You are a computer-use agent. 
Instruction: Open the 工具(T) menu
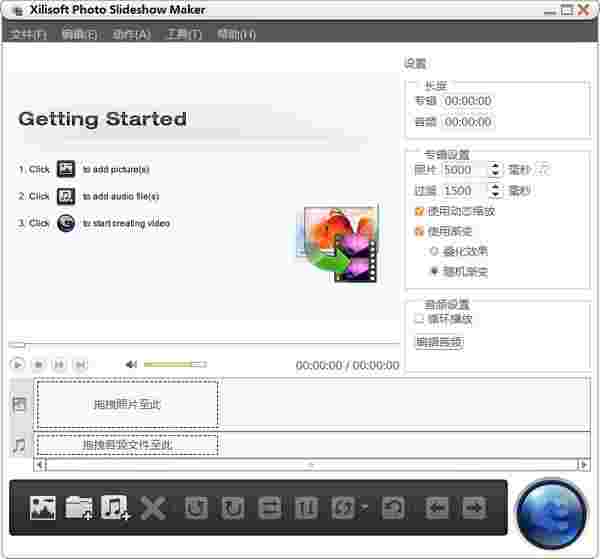tap(184, 34)
